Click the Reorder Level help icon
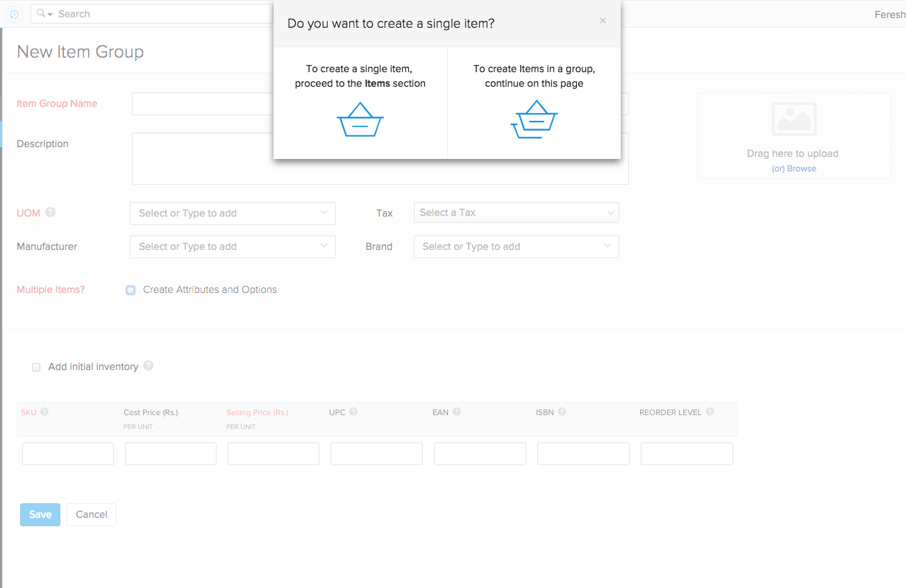Screen dimensions: 906x588 click(710, 411)
